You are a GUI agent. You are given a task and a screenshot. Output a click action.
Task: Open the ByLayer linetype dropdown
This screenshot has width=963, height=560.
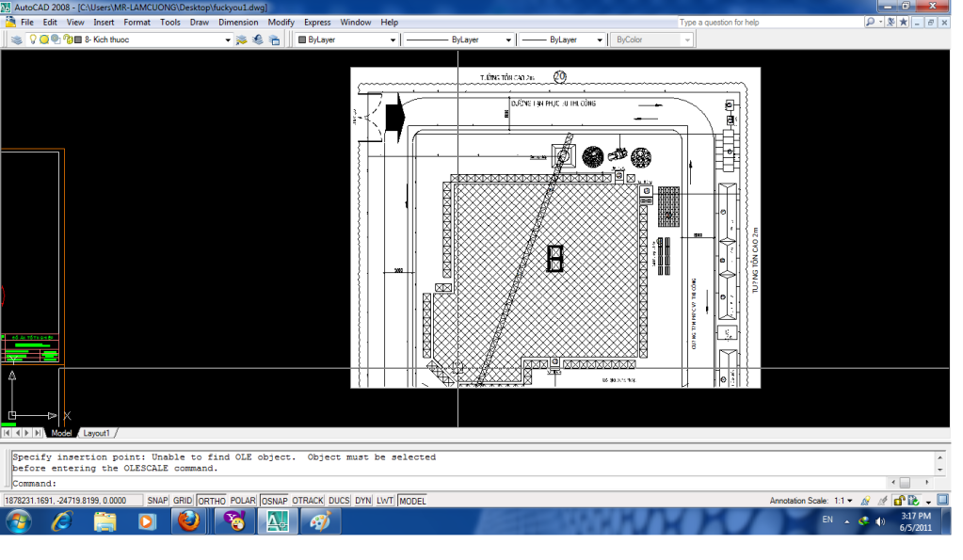[x=508, y=40]
